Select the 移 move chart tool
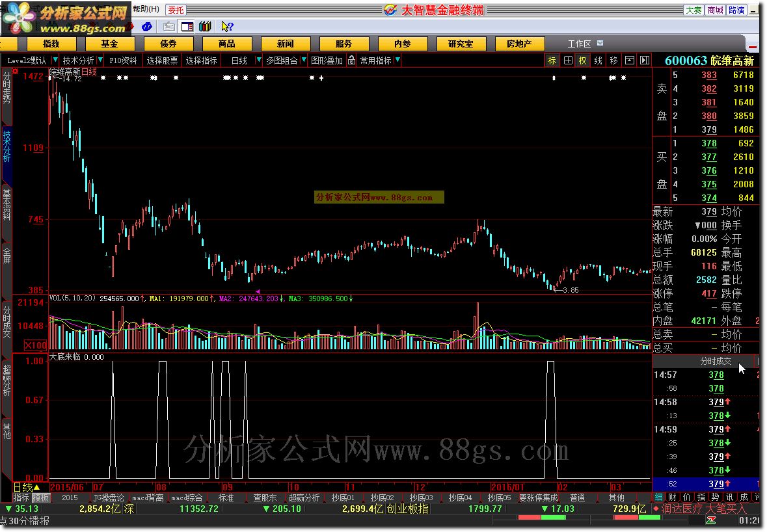Image resolution: width=767 pixels, height=532 pixels. pyautogui.click(x=614, y=60)
